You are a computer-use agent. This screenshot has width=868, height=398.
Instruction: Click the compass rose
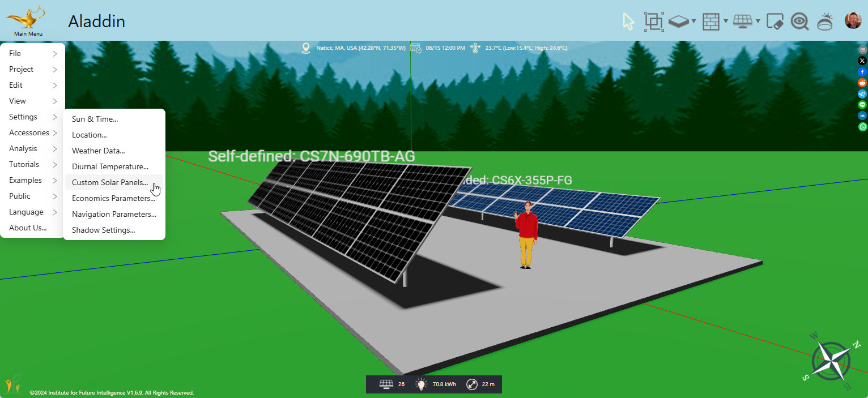(832, 361)
